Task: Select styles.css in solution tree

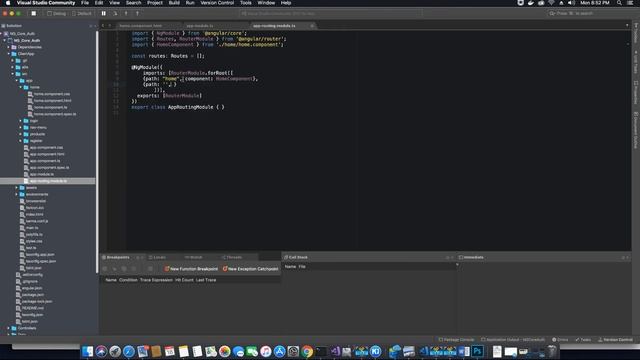Action: tap(34, 241)
